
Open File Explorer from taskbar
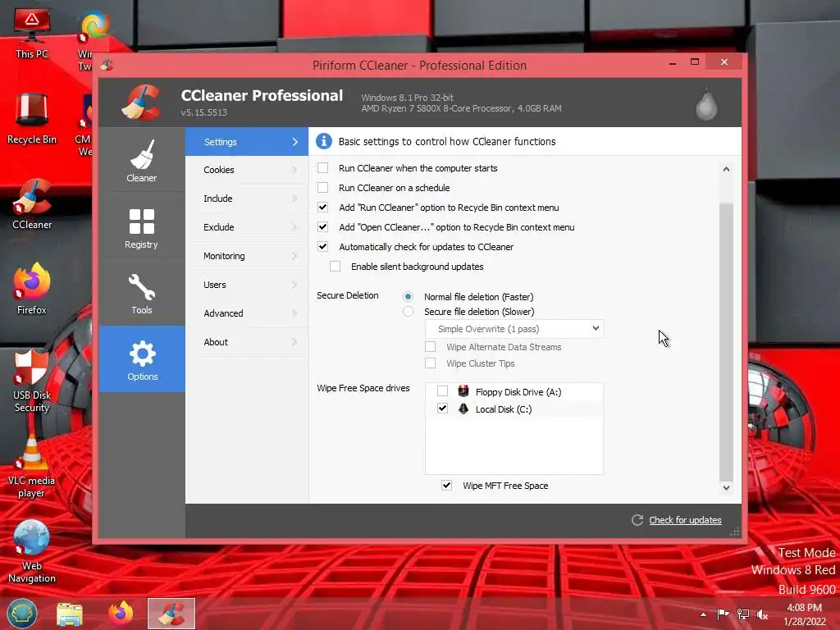(70, 614)
